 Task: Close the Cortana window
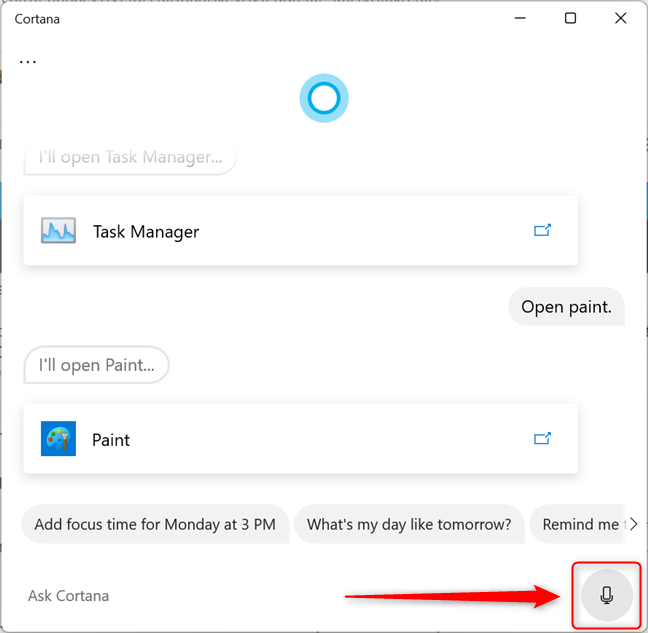pyautogui.click(x=621, y=18)
